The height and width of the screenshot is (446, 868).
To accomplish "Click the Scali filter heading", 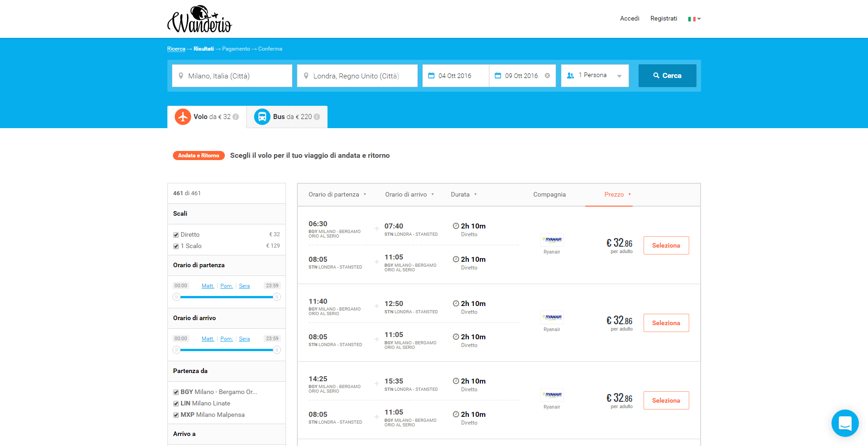I will pyautogui.click(x=180, y=213).
